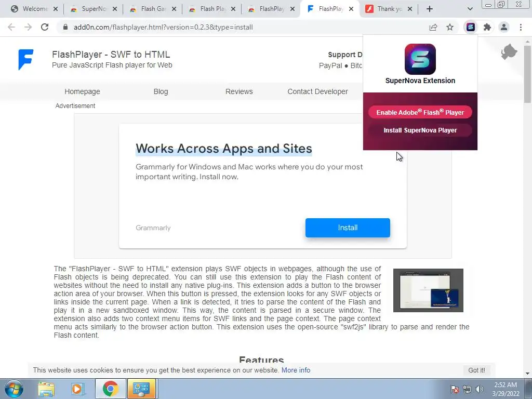The width and height of the screenshot is (532, 399).
Task: Click the PayPal support link
Action: pos(330,65)
